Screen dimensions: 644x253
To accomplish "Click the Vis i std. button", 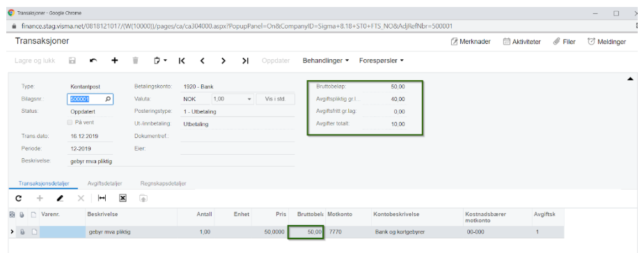I will pos(275,99).
